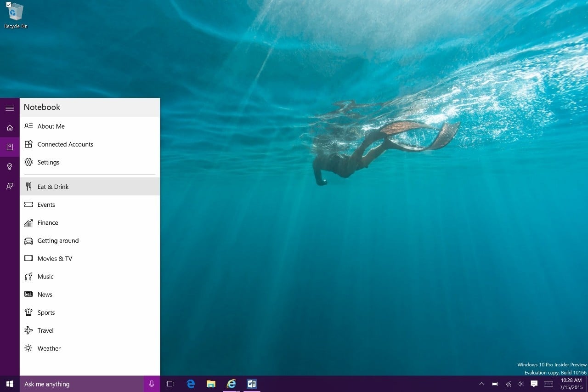Show hidden system tray icons

tap(481, 384)
